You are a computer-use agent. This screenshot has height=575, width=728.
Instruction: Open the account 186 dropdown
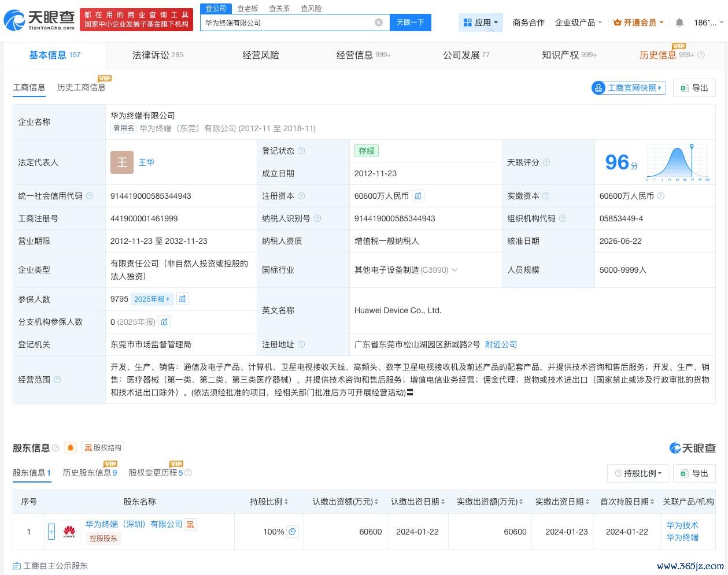pyautogui.click(x=708, y=23)
